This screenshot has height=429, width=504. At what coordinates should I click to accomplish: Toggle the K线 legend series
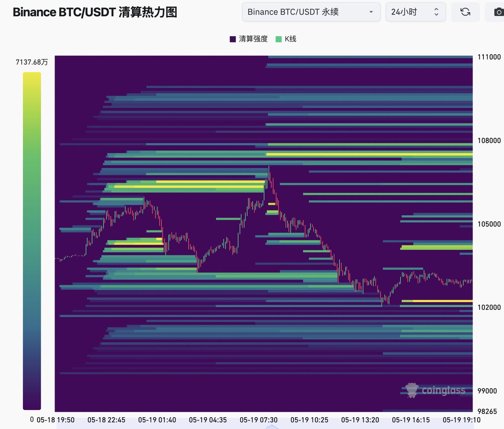286,39
